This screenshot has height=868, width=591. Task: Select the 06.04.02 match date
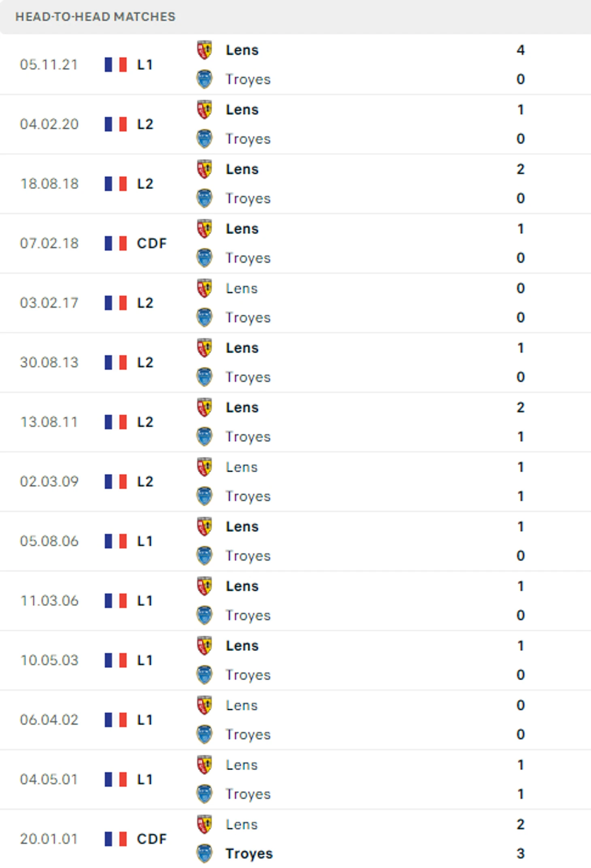49,720
